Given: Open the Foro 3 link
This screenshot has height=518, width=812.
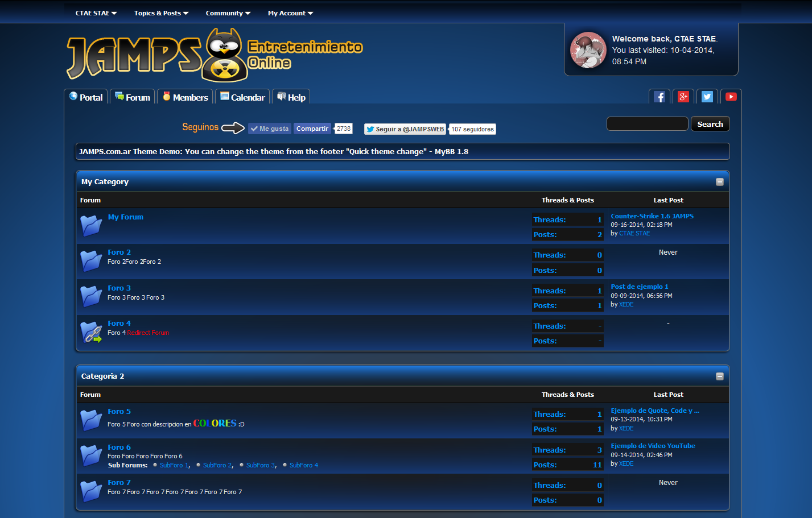Looking at the screenshot, I should click(x=119, y=288).
